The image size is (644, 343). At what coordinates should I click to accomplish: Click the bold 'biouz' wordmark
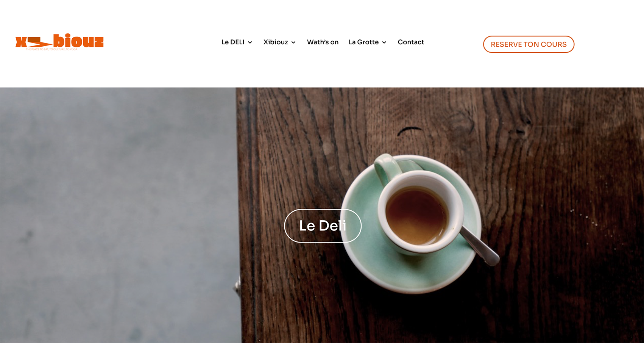78,41
